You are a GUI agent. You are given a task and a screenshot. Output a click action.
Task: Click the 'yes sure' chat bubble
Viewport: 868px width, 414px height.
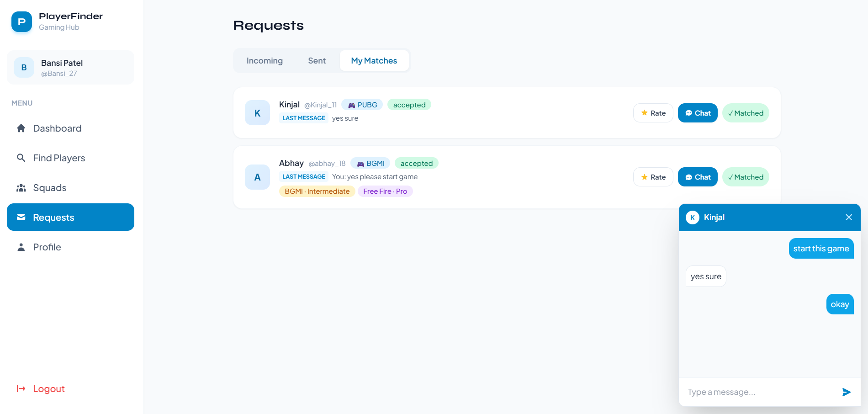coord(706,276)
